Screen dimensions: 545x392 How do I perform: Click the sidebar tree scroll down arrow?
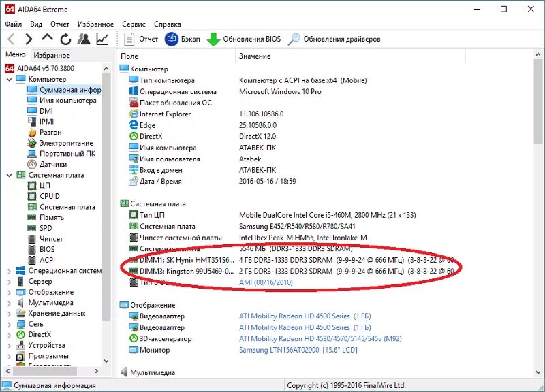pyautogui.click(x=106, y=361)
